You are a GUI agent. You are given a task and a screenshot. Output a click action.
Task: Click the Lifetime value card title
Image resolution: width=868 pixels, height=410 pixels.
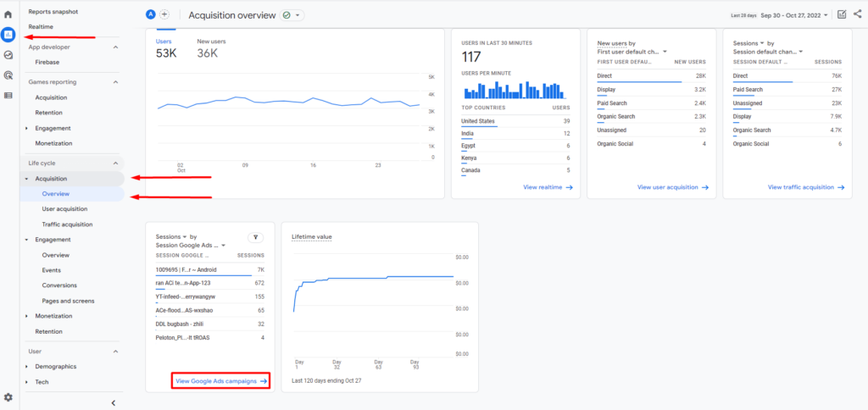312,237
